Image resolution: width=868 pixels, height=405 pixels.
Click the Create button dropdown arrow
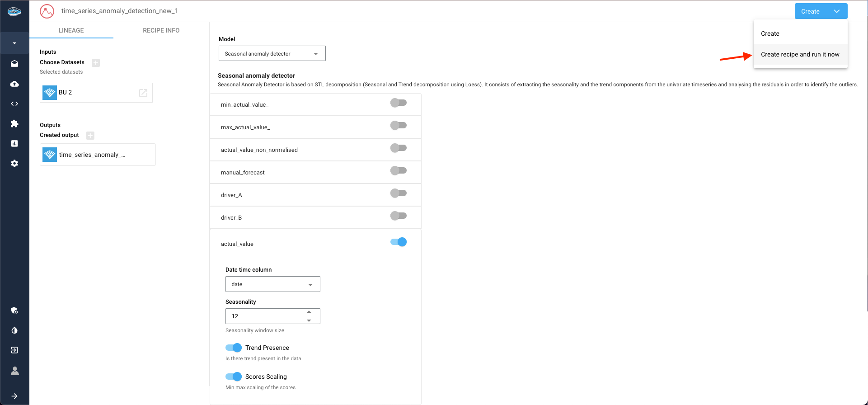pyautogui.click(x=837, y=11)
